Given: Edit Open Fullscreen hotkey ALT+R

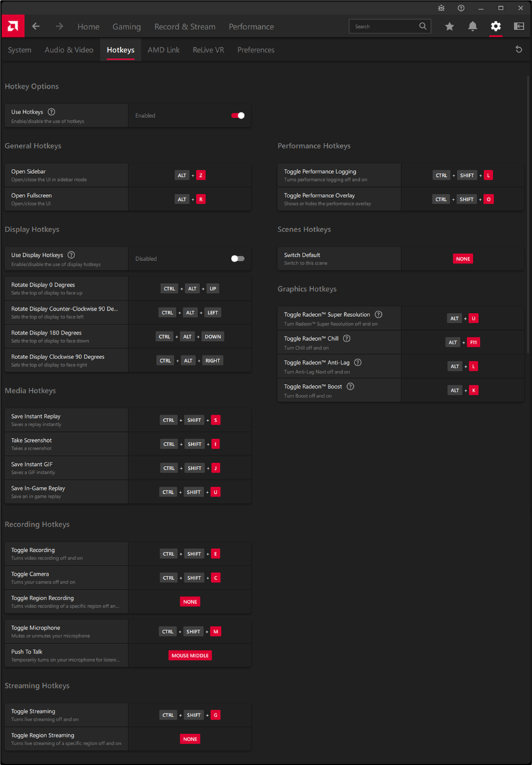Looking at the screenshot, I should [190, 199].
